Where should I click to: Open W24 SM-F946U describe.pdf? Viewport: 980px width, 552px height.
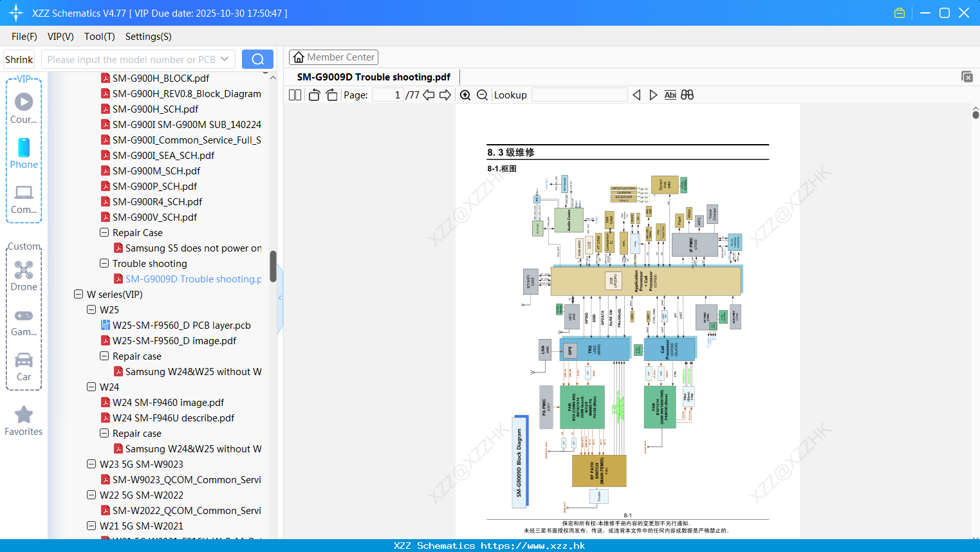click(x=174, y=418)
